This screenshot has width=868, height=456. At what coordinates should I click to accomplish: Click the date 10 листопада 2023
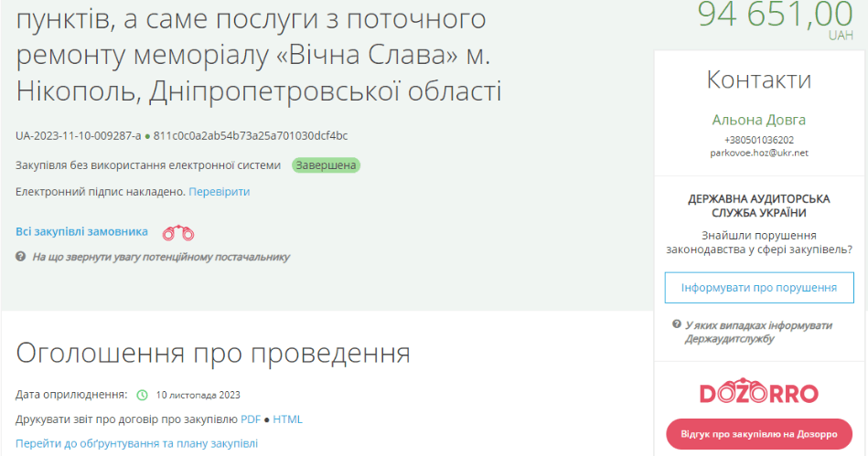(198, 395)
